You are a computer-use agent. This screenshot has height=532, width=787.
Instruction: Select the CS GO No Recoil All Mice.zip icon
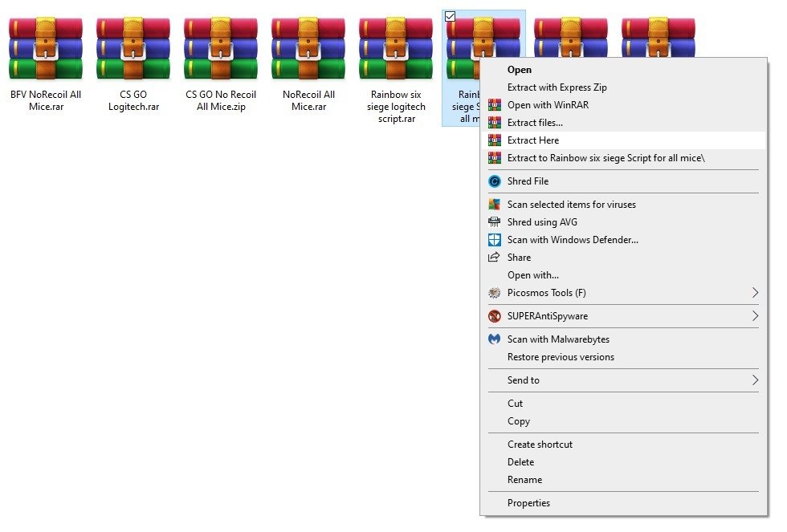221,49
